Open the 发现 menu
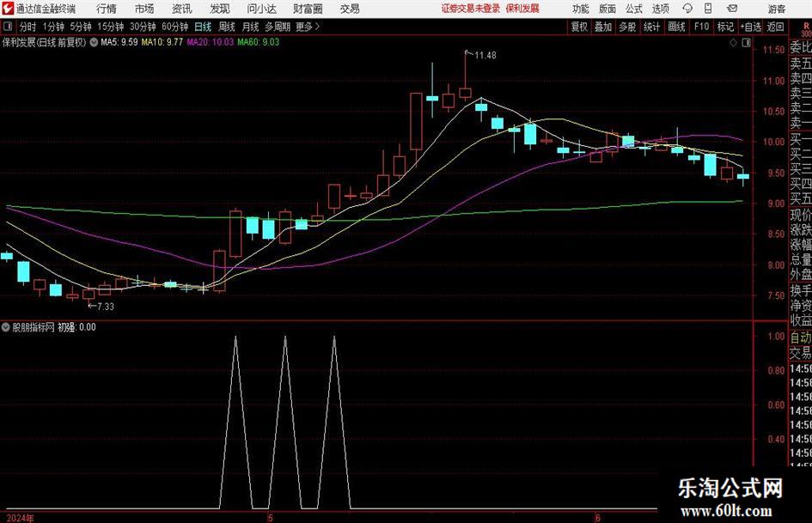812x523 pixels. click(220, 9)
